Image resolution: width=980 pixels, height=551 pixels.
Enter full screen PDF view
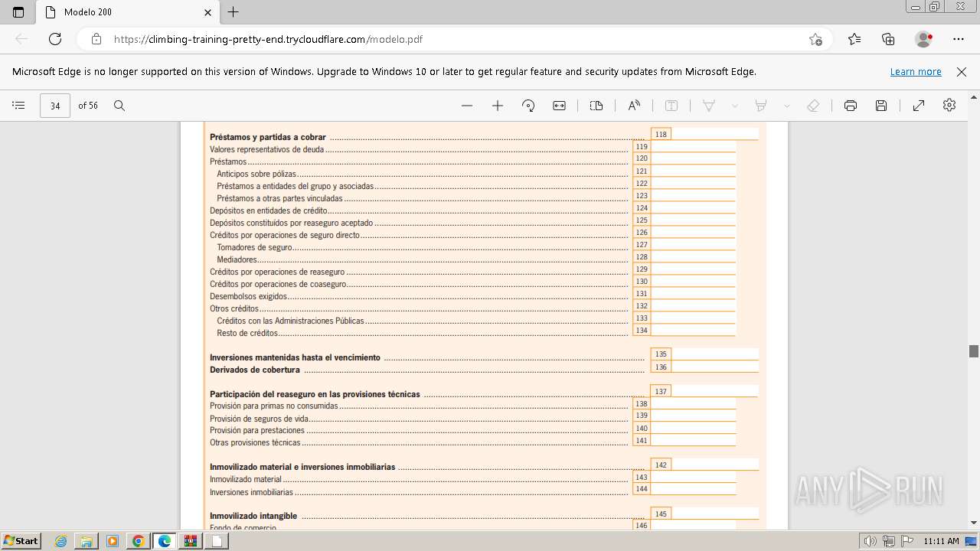click(x=919, y=106)
